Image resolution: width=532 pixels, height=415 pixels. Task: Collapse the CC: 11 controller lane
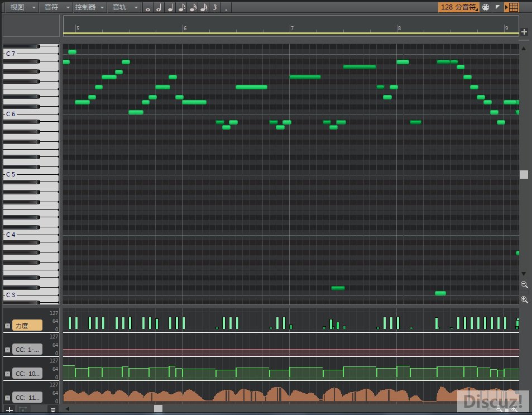(x=7, y=398)
